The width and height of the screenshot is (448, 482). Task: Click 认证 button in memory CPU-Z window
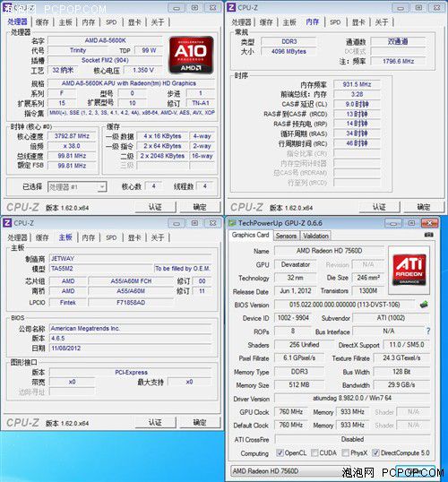tap(379, 207)
